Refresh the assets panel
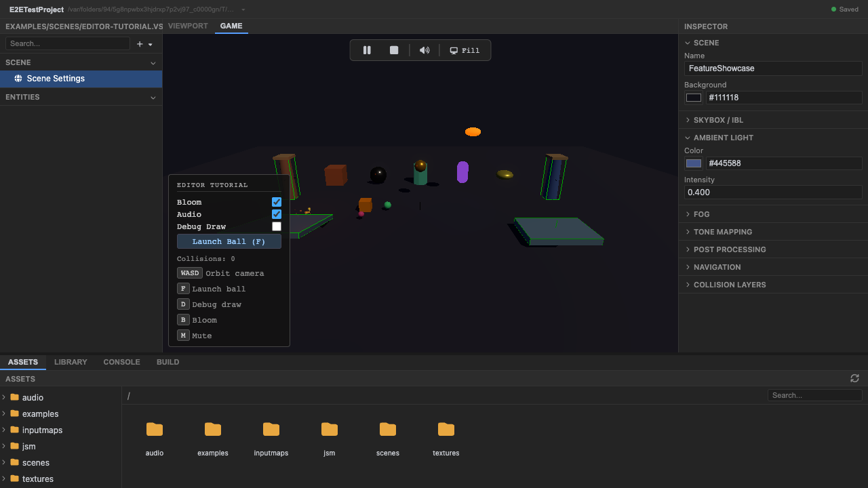The width and height of the screenshot is (868, 488). point(854,378)
